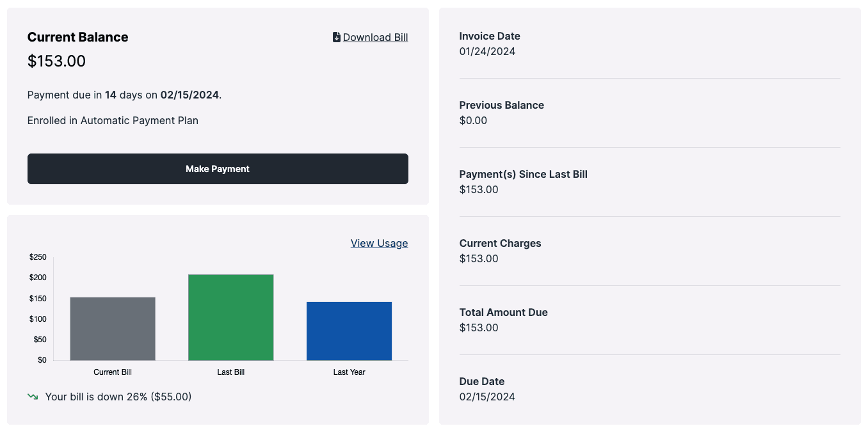868x433 pixels.
Task: Click the 'Last Bill' chart axis label
Action: pyautogui.click(x=231, y=372)
